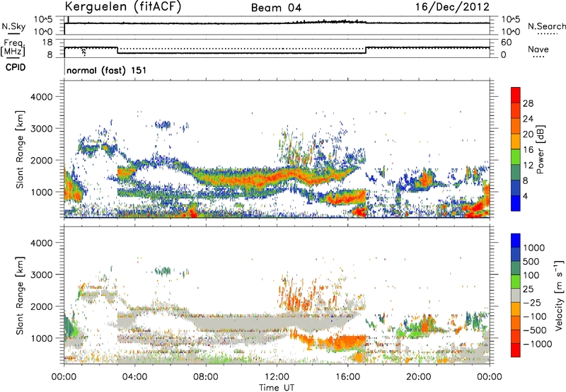566x392 pixels.
Task: Click the '-1000' velocity colorbar tick value
Action: 537,344
